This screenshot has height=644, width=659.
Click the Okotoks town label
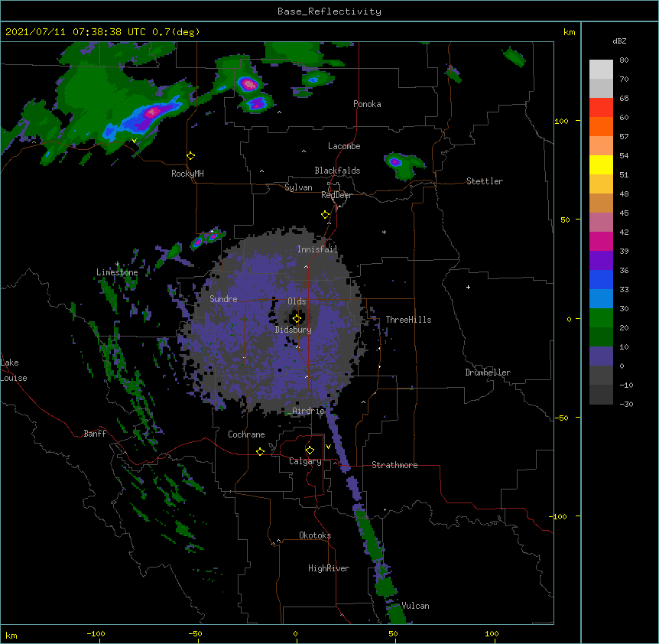click(315, 535)
